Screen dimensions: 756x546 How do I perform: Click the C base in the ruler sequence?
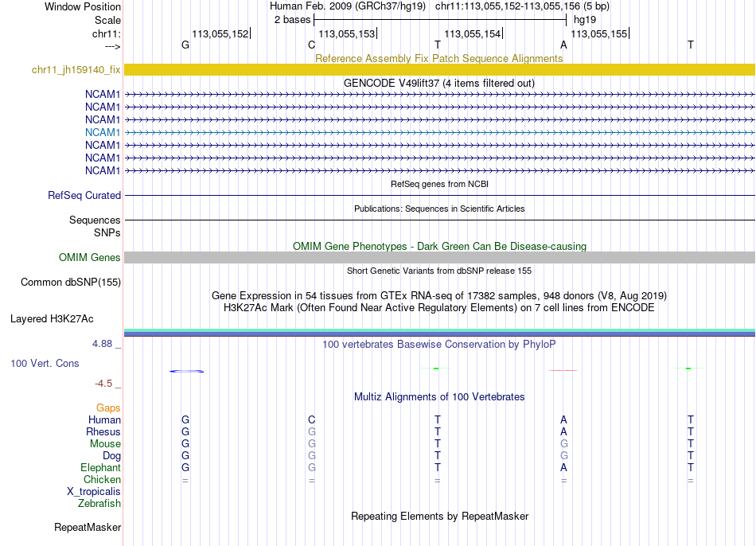pyautogui.click(x=311, y=45)
